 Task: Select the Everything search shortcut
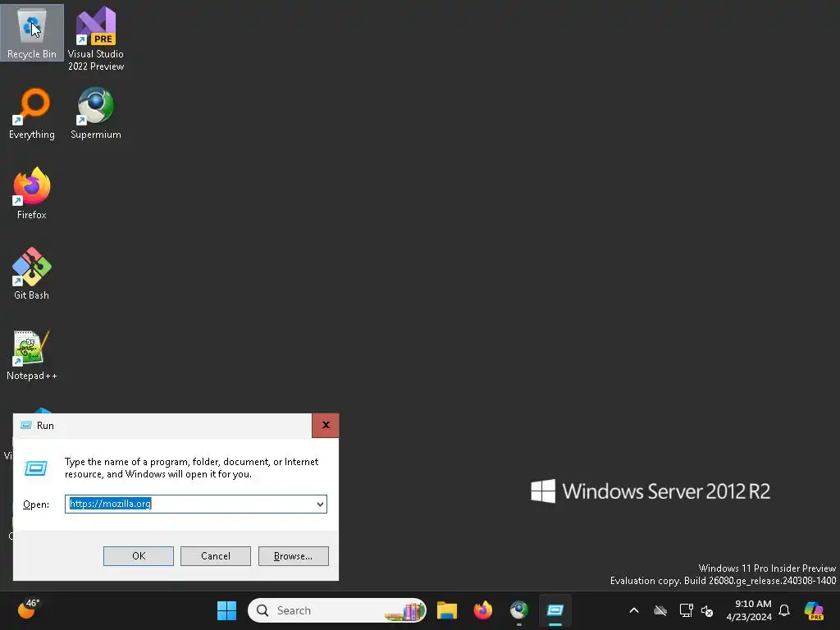pos(32,113)
